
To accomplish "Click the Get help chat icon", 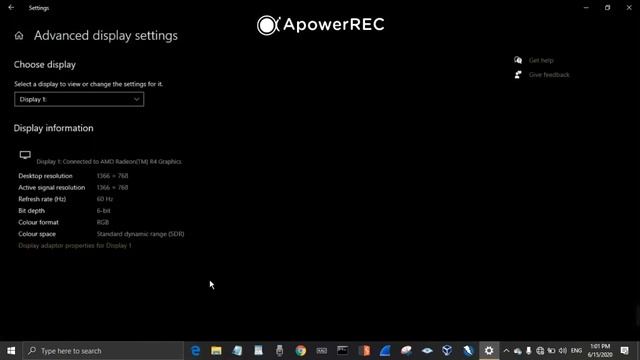I will click(518, 60).
